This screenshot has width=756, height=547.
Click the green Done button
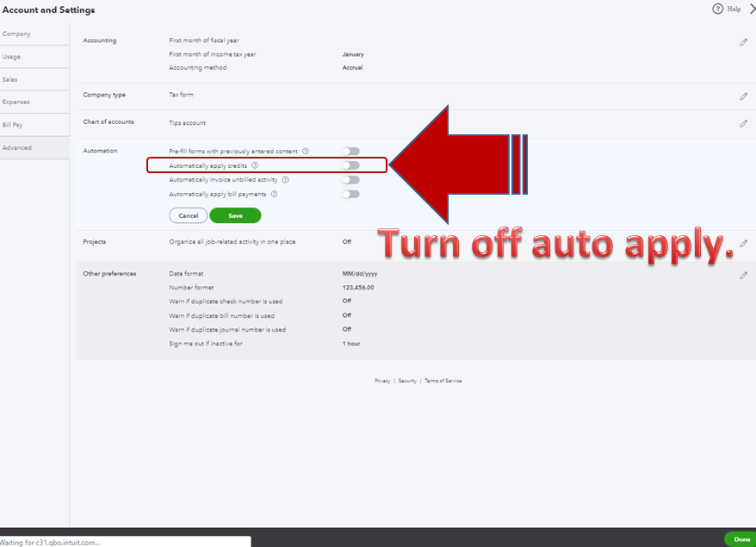741,539
